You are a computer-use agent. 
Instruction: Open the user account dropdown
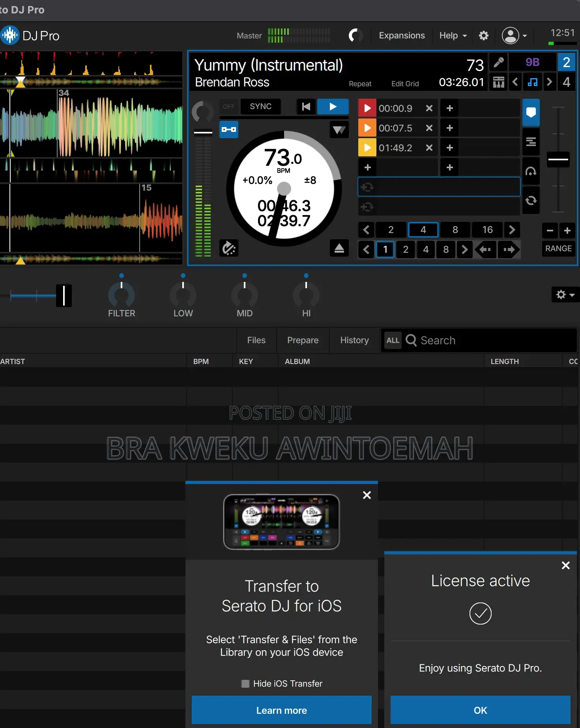pyautogui.click(x=514, y=36)
